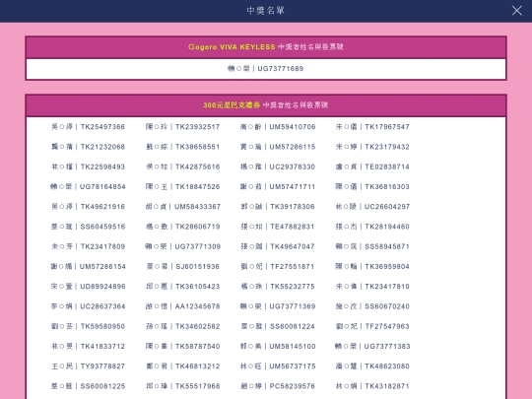
Task: Click the TE02838714 winner entry
Action: pyautogui.click(x=372, y=166)
